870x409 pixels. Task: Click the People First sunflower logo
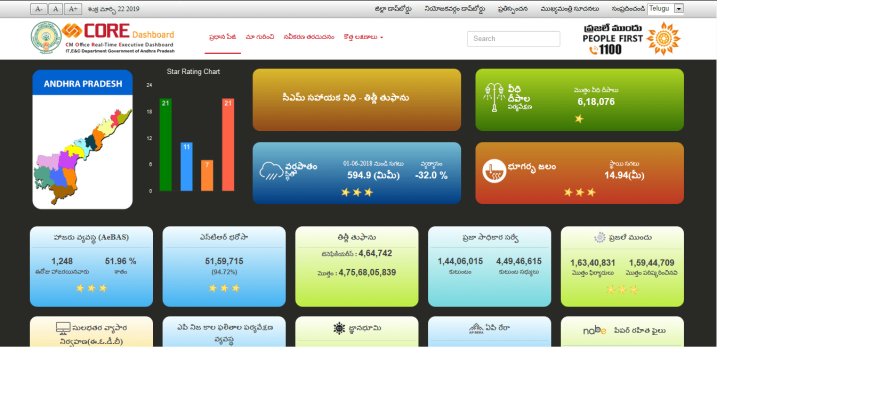663,38
